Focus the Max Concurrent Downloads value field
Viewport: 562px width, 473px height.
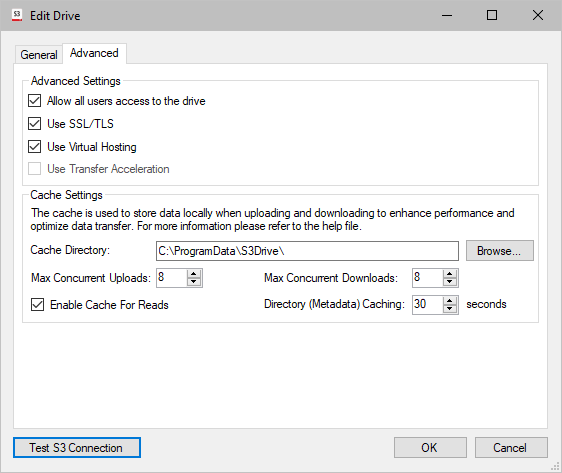point(427,278)
